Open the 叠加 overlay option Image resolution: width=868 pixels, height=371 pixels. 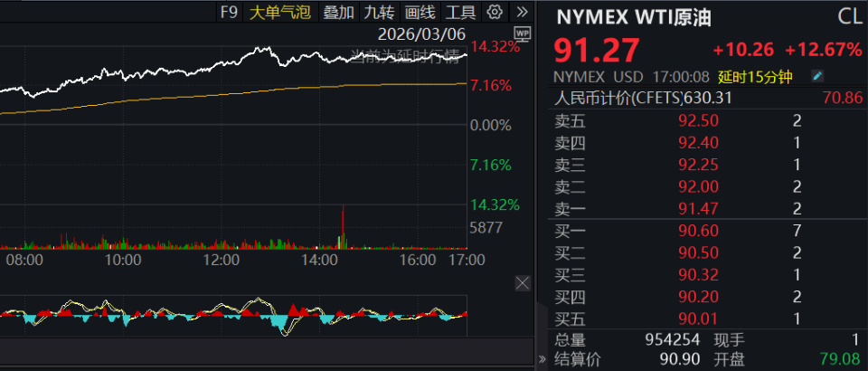tap(338, 12)
